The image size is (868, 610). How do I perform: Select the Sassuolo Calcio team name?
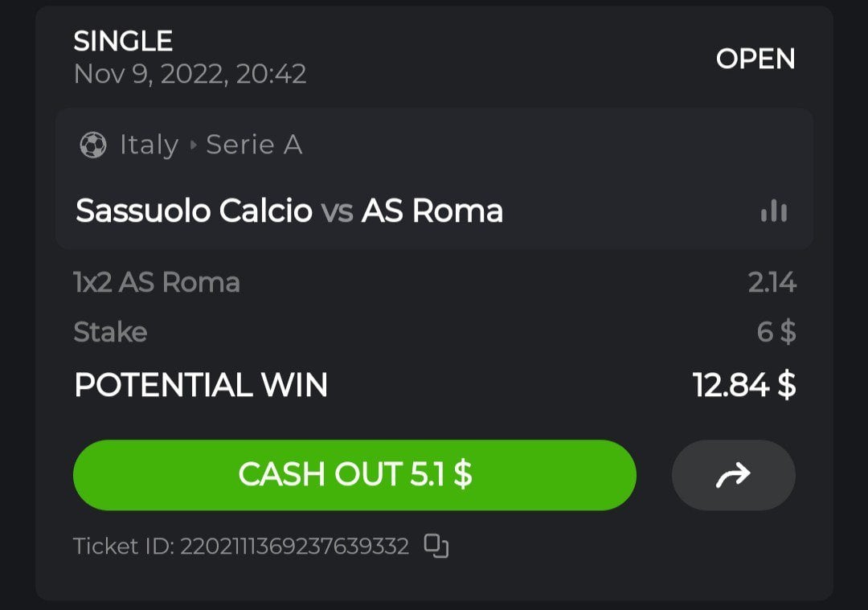pyautogui.click(x=194, y=211)
